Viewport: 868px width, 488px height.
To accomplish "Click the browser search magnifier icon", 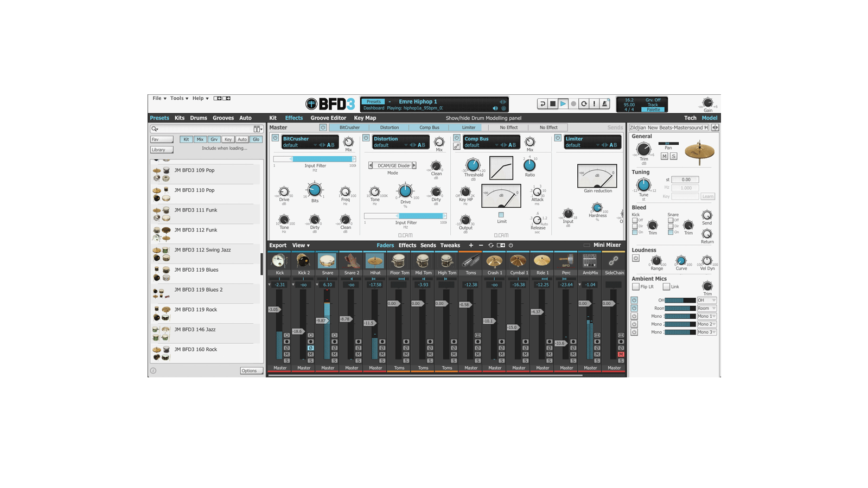I will 155,129.
